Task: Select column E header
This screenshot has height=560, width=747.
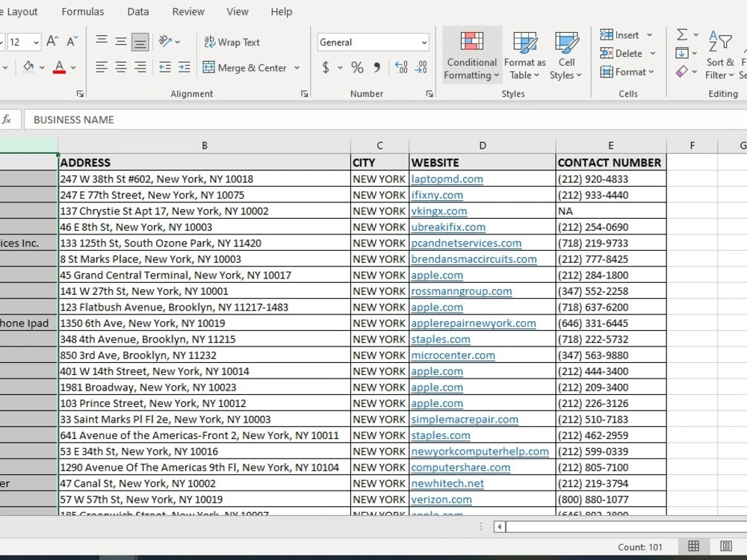Action: pyautogui.click(x=611, y=146)
